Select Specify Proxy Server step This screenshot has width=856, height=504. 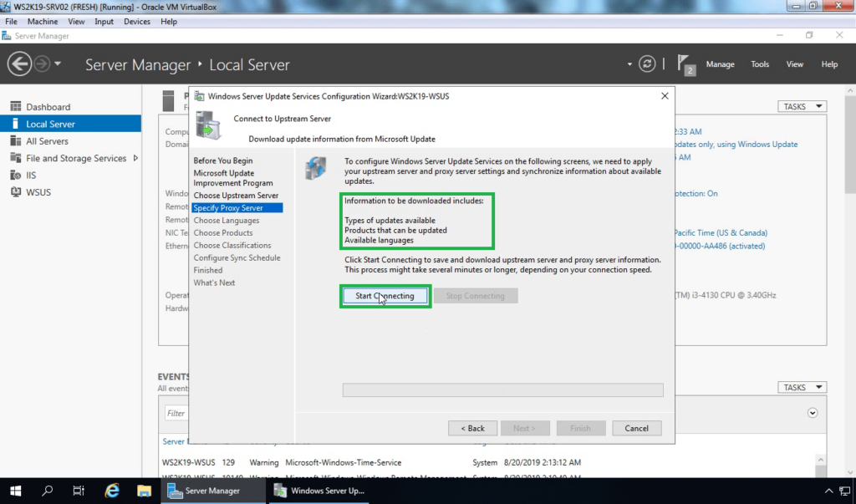(x=237, y=207)
